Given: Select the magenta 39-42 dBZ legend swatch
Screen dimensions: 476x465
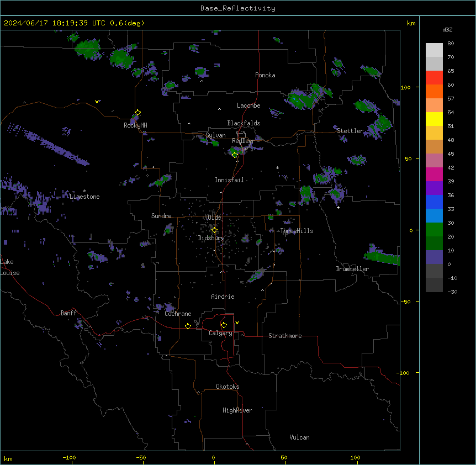Looking at the screenshot, I should (x=434, y=174).
